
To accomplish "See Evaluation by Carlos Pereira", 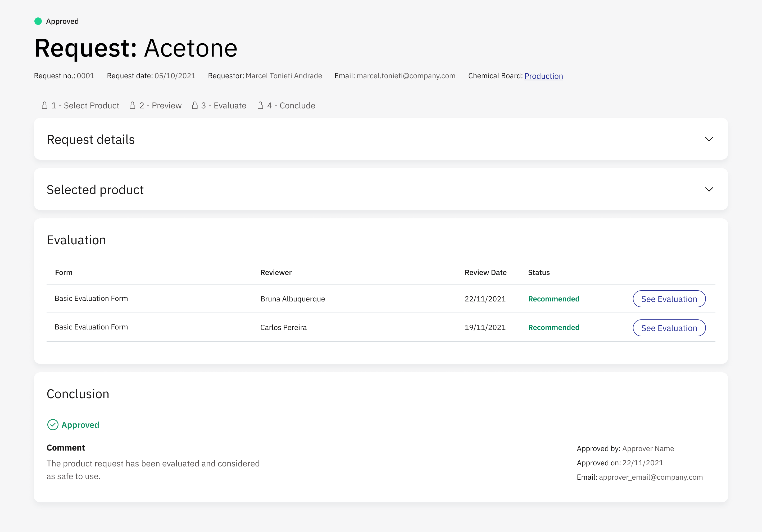I will [669, 328].
